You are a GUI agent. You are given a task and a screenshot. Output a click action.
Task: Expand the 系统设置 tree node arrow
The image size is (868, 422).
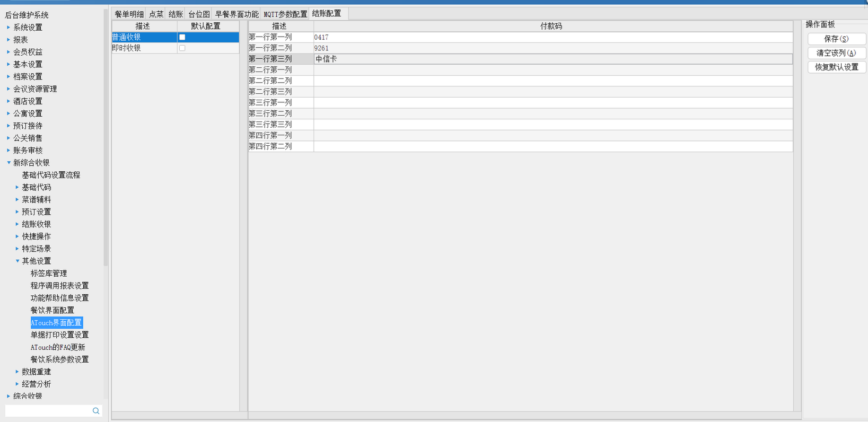pyautogui.click(x=8, y=27)
